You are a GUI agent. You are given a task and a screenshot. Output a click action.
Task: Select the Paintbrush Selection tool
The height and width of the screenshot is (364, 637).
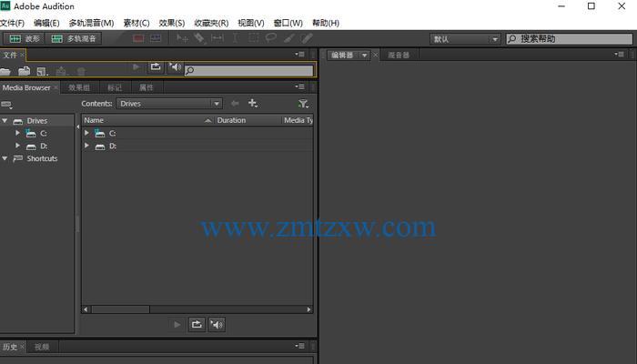[288, 38]
